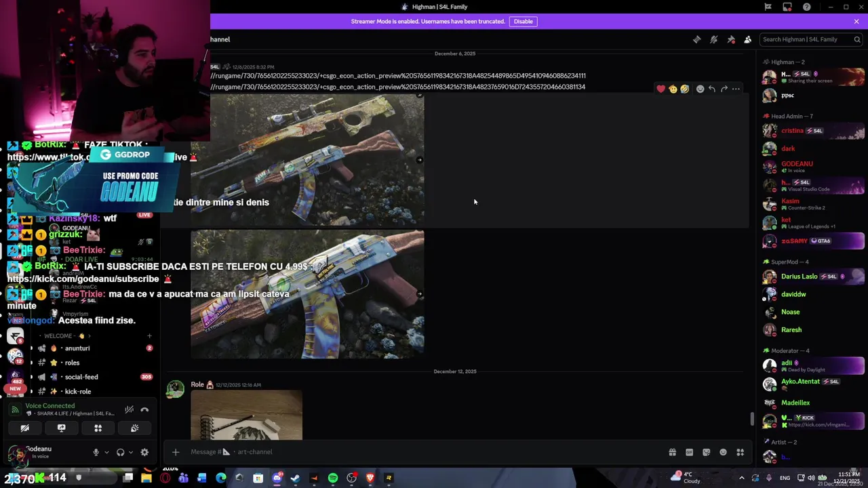Open Steam from the taskbar
868x488 pixels.
(x=295, y=479)
